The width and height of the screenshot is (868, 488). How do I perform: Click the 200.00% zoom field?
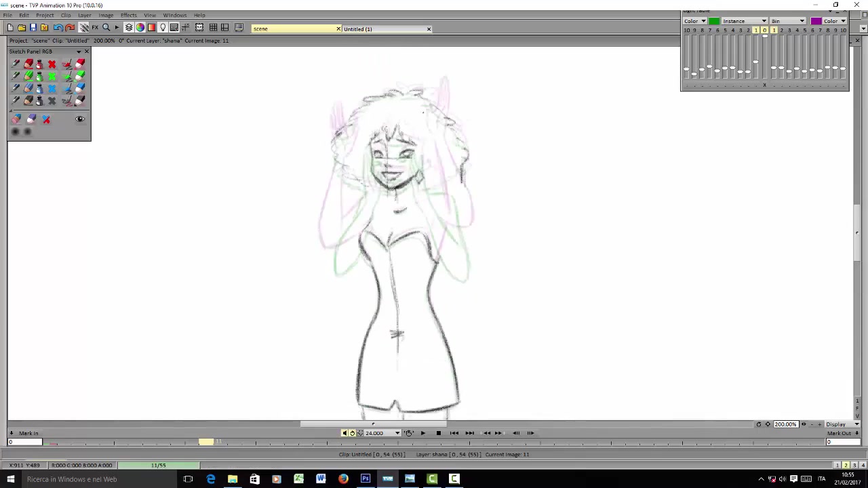[785, 424]
